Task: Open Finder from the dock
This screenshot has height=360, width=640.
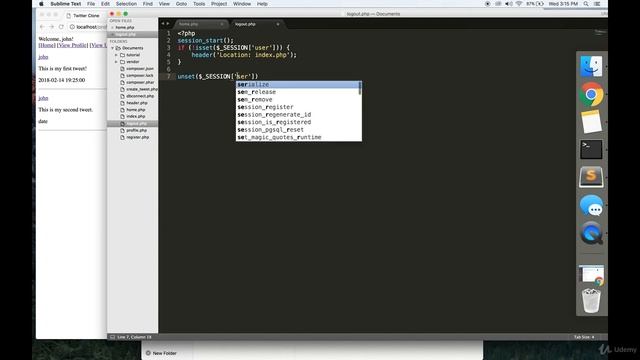Action: [x=591, y=67]
